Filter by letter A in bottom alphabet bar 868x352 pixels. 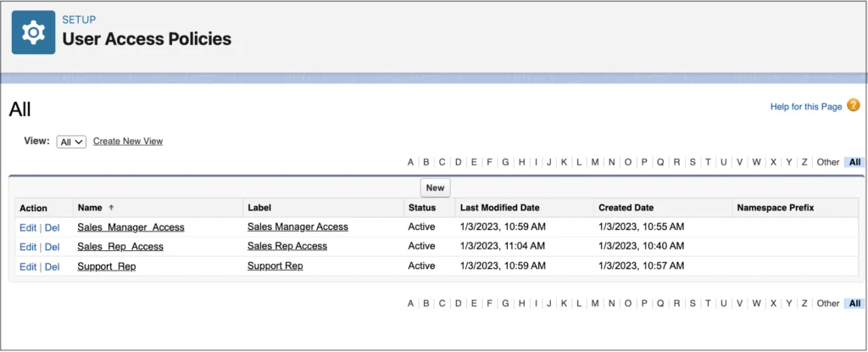point(411,303)
